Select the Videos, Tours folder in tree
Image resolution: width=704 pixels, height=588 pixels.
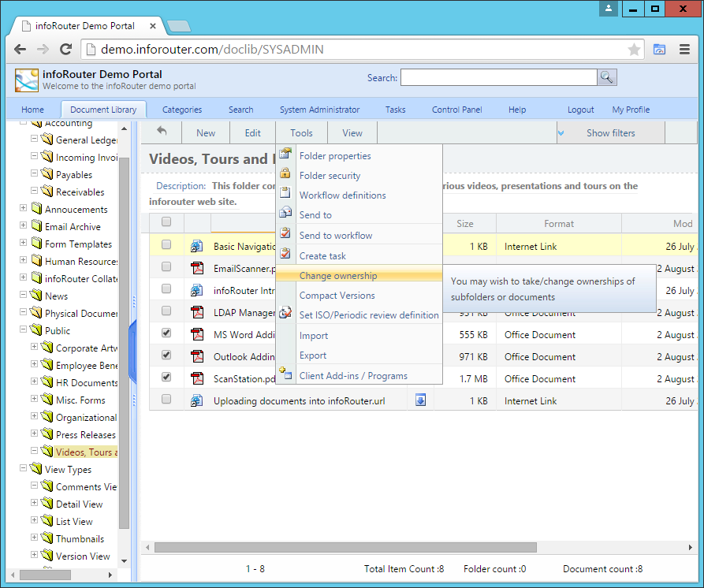tap(87, 452)
